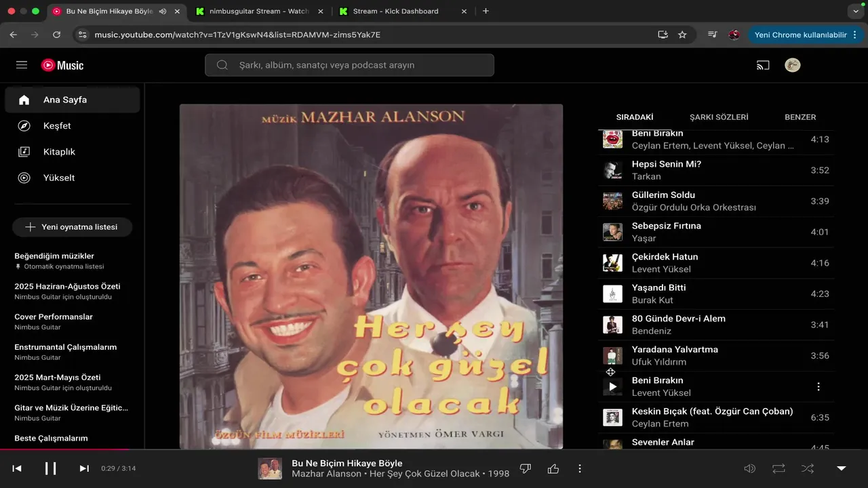Click the album cover artwork
The image size is (868, 488).
371,276
